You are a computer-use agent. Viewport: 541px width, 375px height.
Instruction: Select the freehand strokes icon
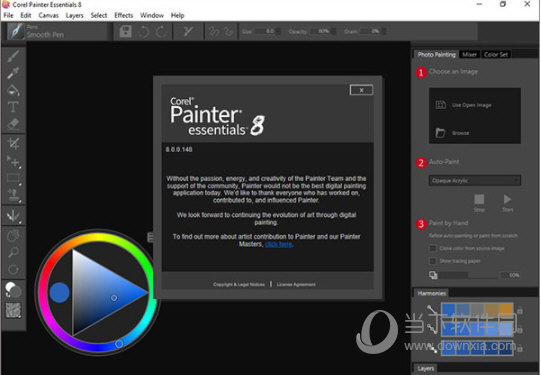coord(214,32)
